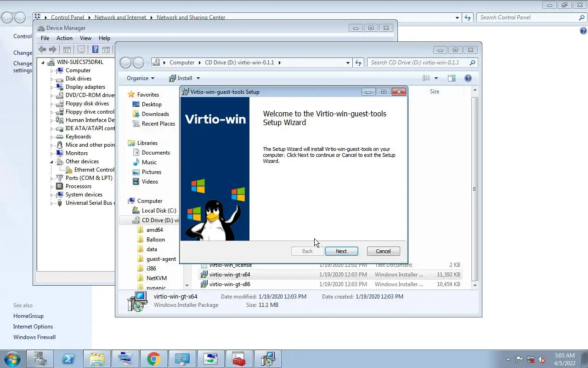
Task: Expand Display adapters node
Action: tap(52, 87)
